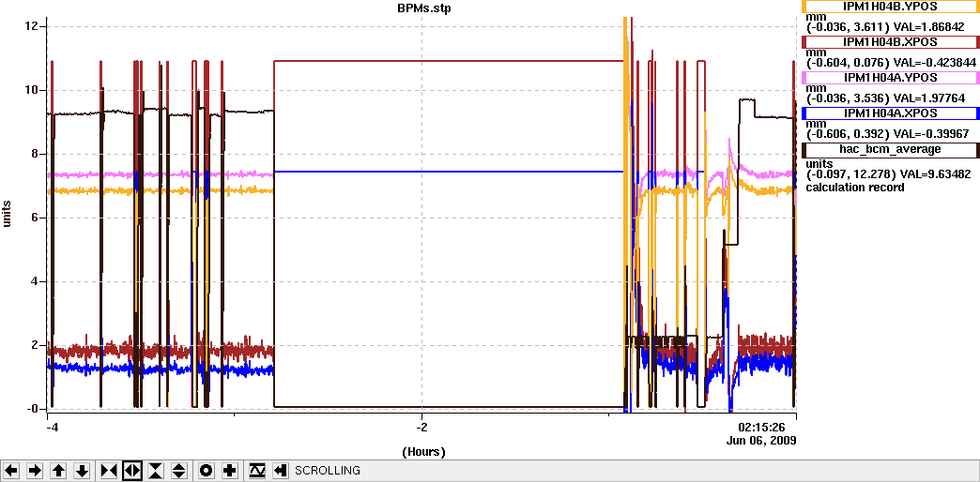
Task: Click the -2 tick label on the time axis
Action: tap(421, 428)
